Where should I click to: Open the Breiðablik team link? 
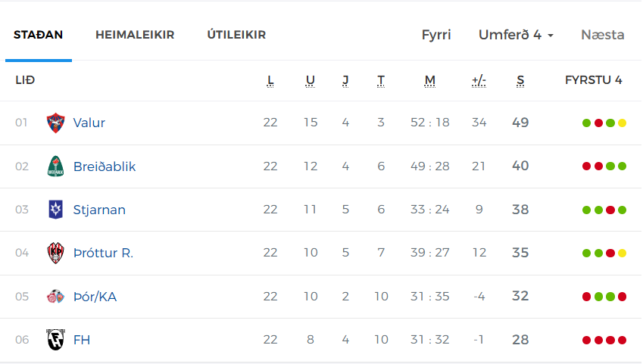(105, 166)
